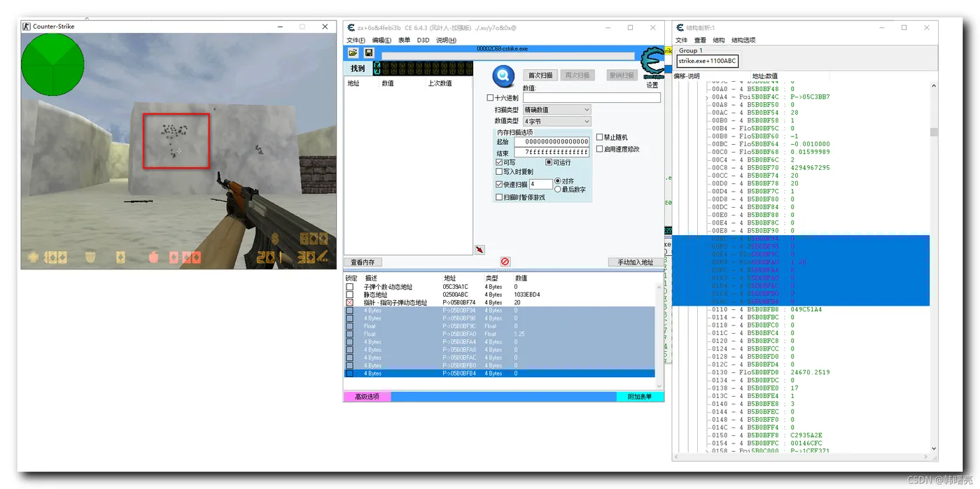Enable the 禁止随机 checkbox
This screenshot has height=489, width=980.
[x=600, y=137]
